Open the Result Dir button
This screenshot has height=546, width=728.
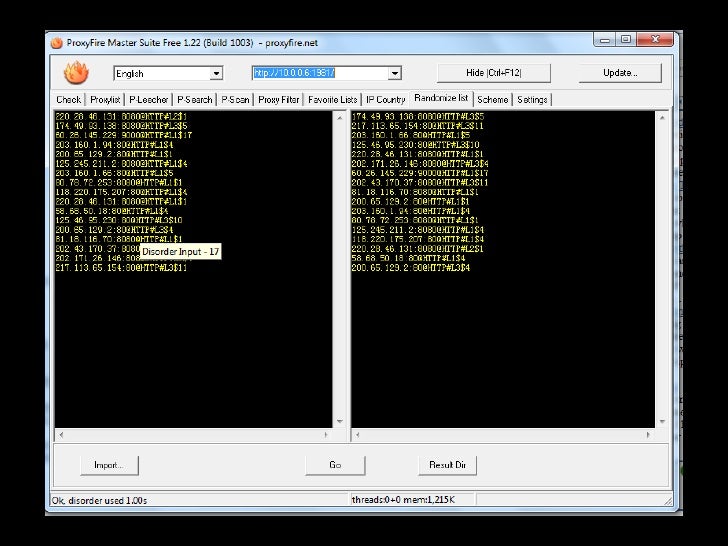447,465
